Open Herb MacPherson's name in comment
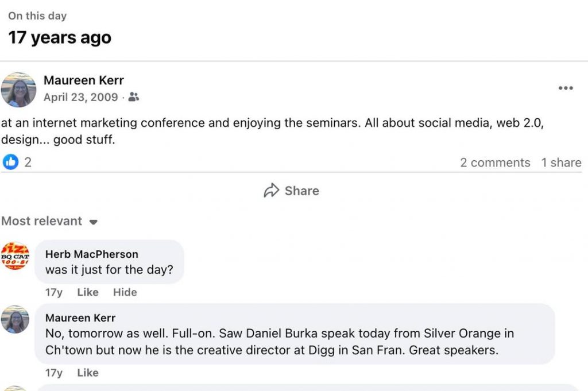The image size is (588, 391). point(91,254)
